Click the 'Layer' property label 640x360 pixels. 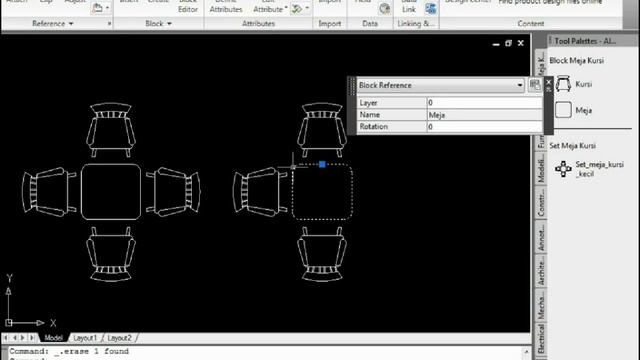tap(368, 103)
